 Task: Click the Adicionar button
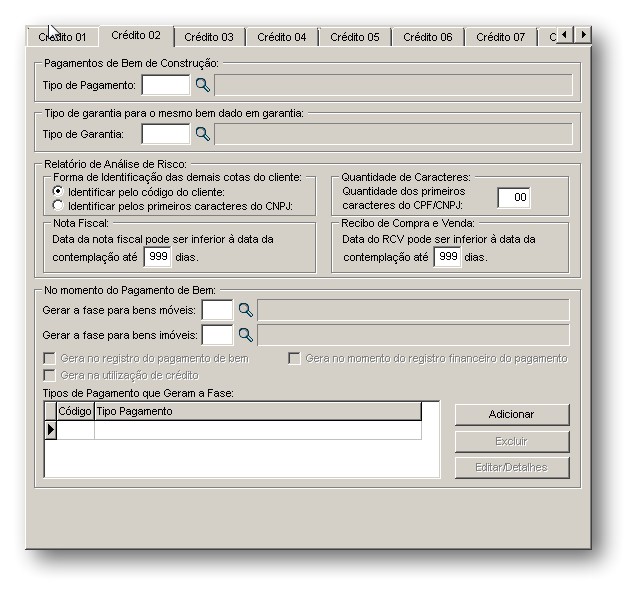tap(512, 414)
